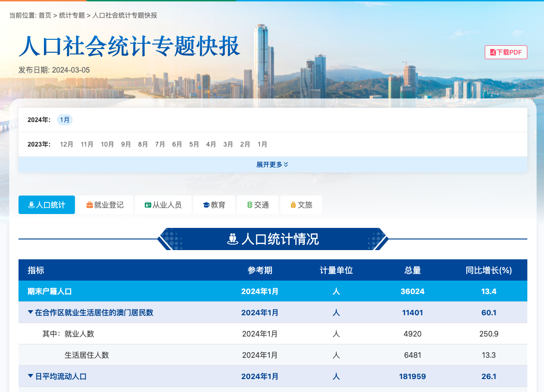Click the population icon on 人口统计 tab
The image size is (544, 392).
pos(31,205)
